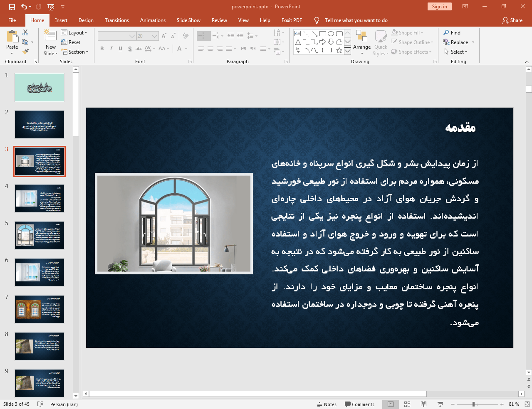Click zoom in plus button
532x409 pixels.
click(502, 404)
